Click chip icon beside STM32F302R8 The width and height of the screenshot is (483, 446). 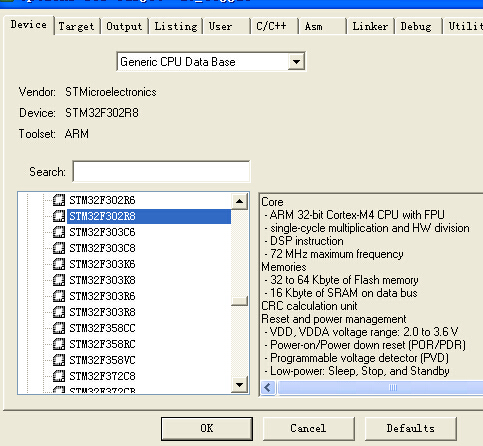59,216
